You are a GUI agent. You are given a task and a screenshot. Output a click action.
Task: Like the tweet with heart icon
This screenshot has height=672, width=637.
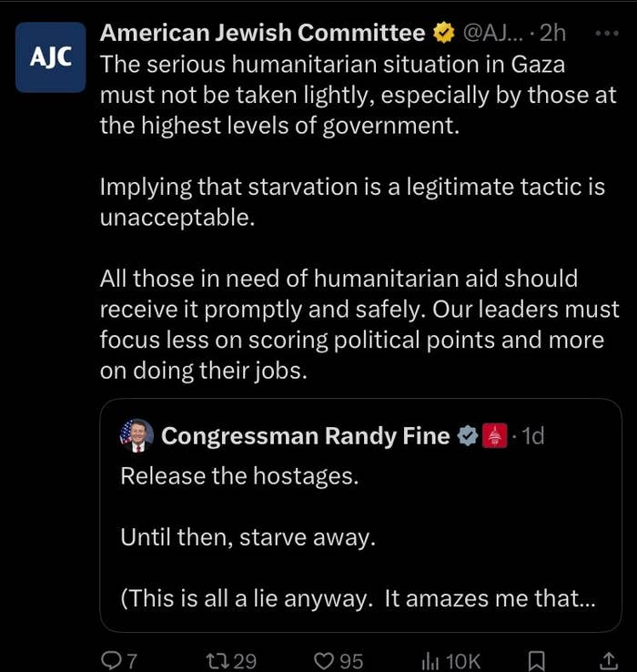click(x=324, y=661)
